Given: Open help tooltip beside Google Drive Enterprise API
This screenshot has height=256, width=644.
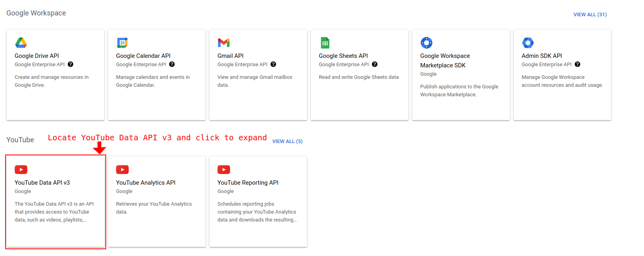Looking at the screenshot, I should click(70, 65).
